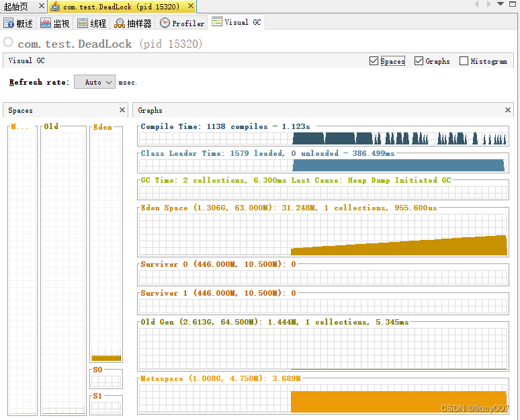520x420 pixels.
Task: Open the 概述 overview tab
Action: [19, 24]
